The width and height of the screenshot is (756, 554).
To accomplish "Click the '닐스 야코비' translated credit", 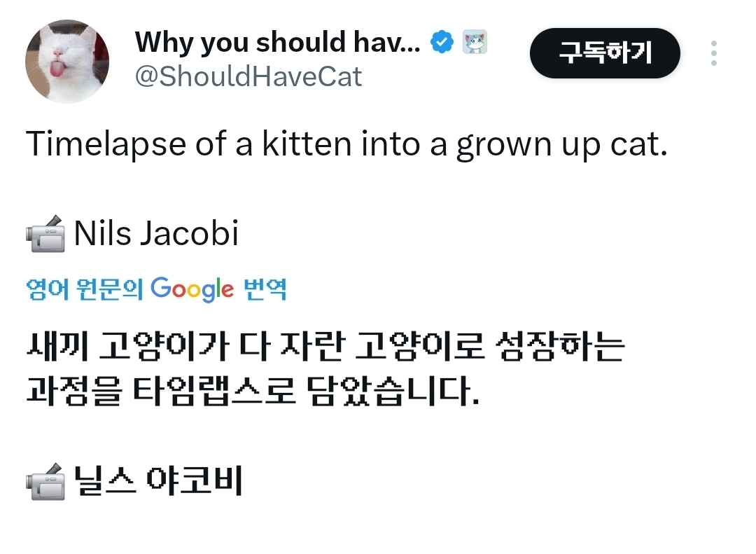I will pyautogui.click(x=157, y=483).
